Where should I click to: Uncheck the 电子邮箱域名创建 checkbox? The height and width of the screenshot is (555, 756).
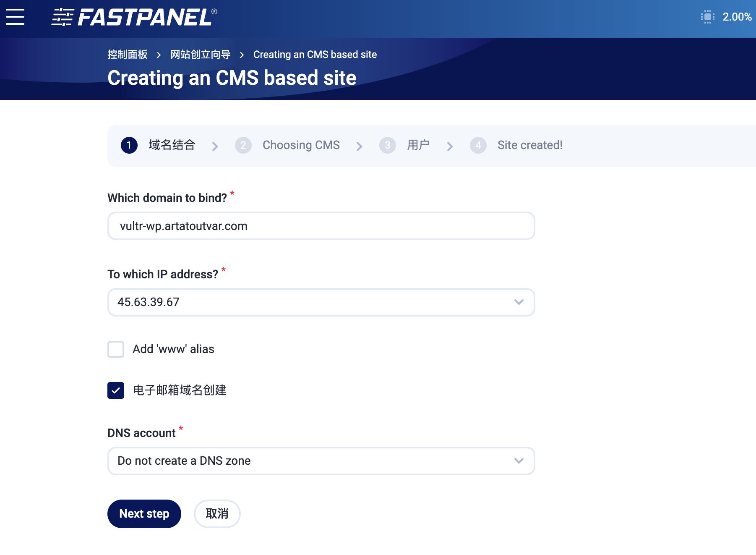(x=115, y=390)
